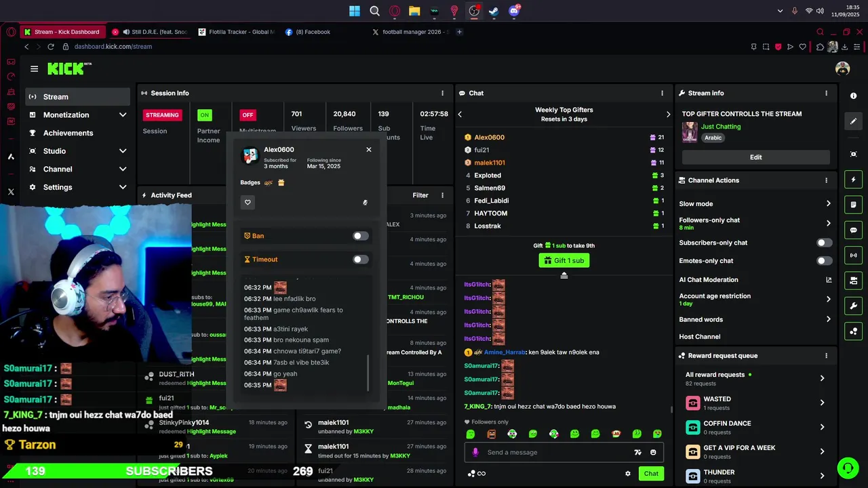
Task: Open Session Info three-dot menu
Action: point(443,93)
